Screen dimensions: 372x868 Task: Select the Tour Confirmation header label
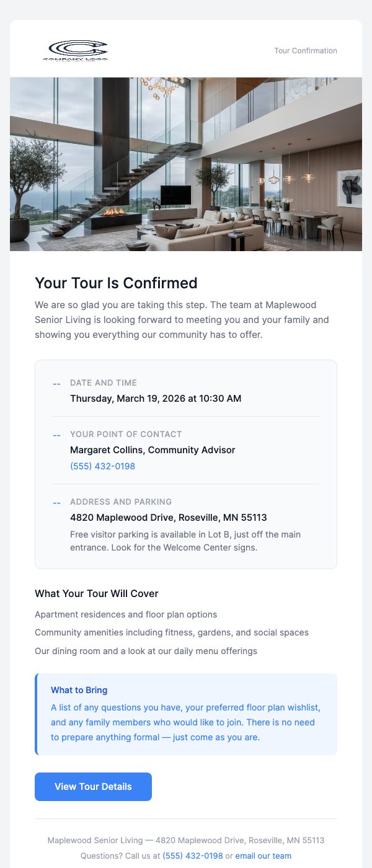coord(306,50)
